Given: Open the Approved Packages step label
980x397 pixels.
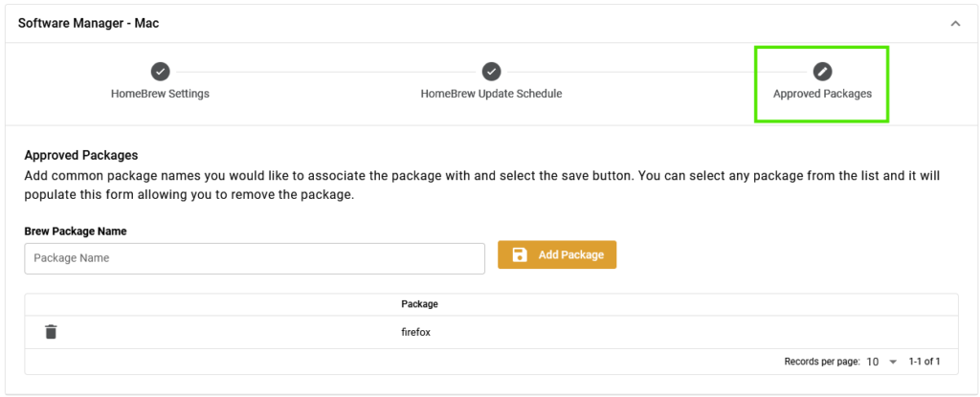Looking at the screenshot, I should tap(822, 94).
